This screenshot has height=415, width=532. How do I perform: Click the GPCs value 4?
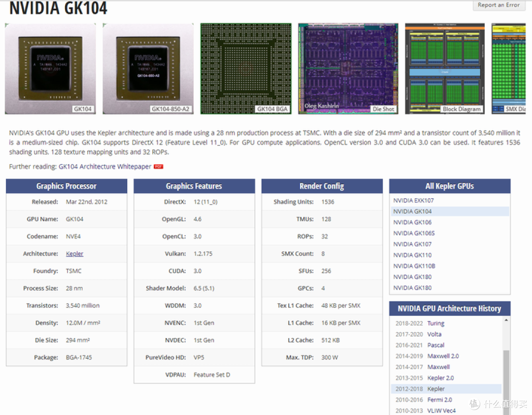tap(323, 288)
